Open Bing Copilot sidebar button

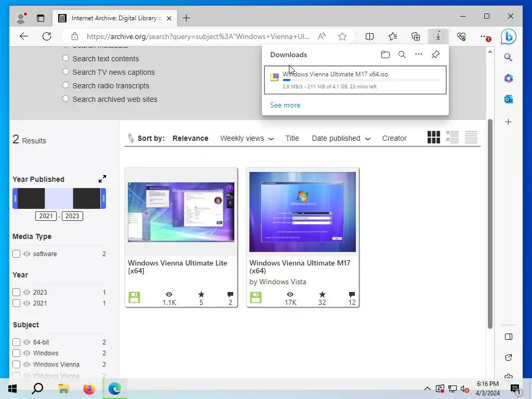pyautogui.click(x=508, y=36)
